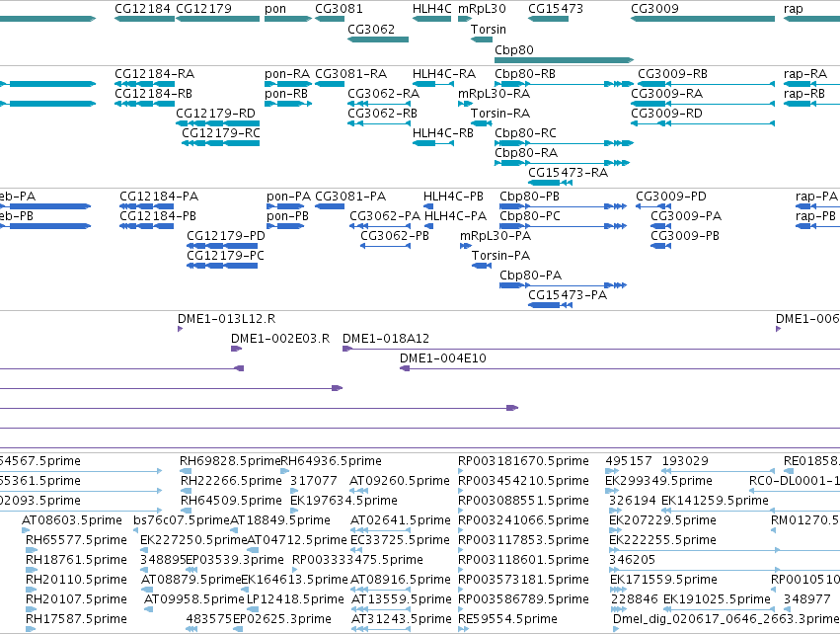Select protein CG3062-PB

click(395, 236)
